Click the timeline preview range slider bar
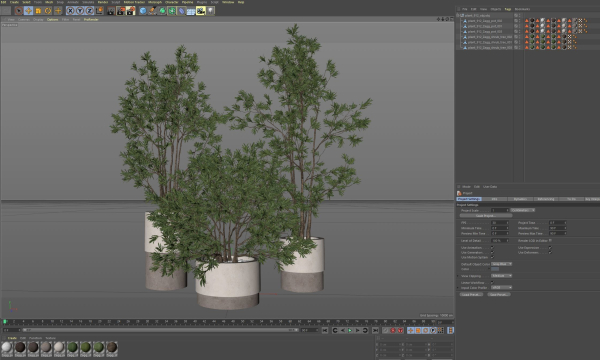This screenshot has height=360, width=600. pyautogui.click(x=160, y=330)
